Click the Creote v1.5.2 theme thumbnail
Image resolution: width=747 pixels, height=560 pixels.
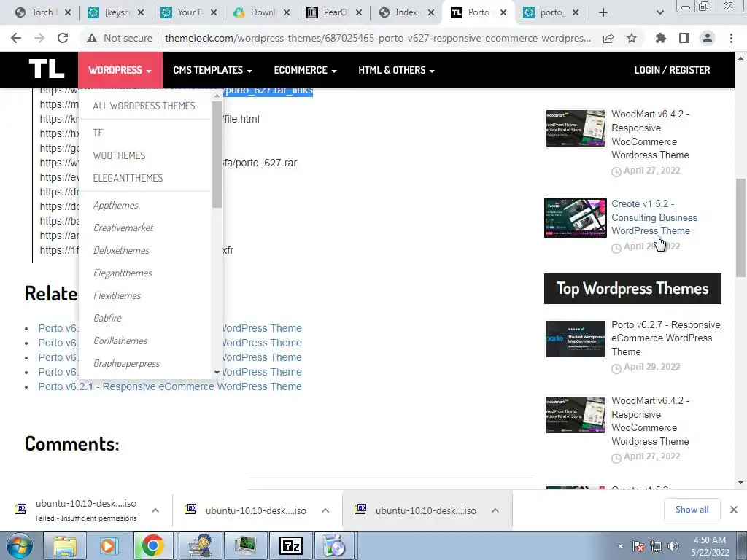(x=576, y=217)
